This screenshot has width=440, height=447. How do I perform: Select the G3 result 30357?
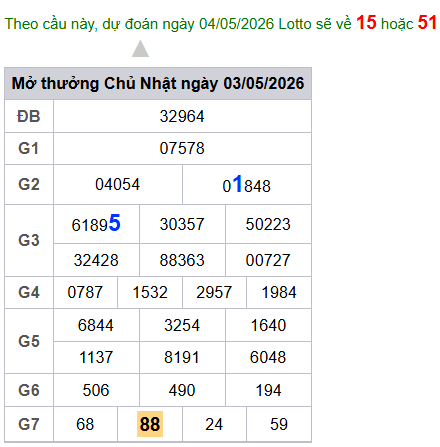[x=182, y=224]
